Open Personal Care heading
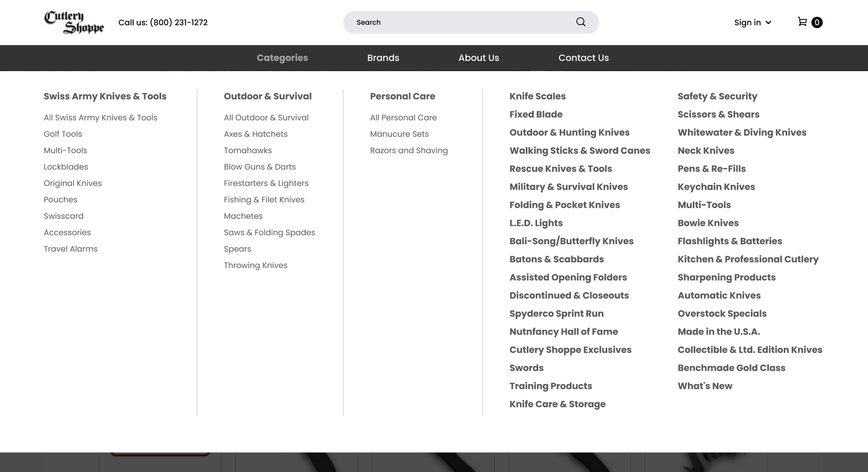Image resolution: width=868 pixels, height=472 pixels. [403, 96]
